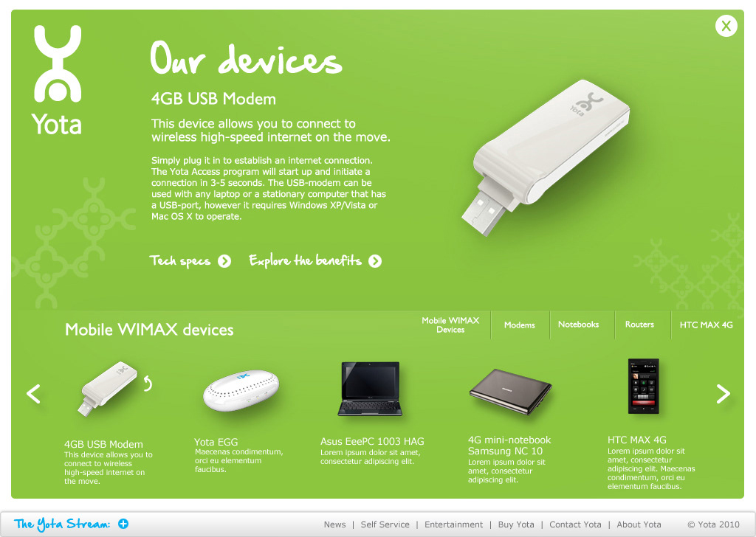This screenshot has height=537, width=756.
Task: Go to Self Service in footer
Action: [385, 524]
